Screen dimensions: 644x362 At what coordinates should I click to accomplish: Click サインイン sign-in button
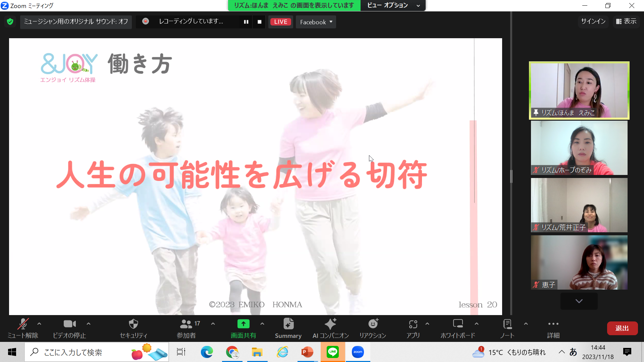[593, 21]
